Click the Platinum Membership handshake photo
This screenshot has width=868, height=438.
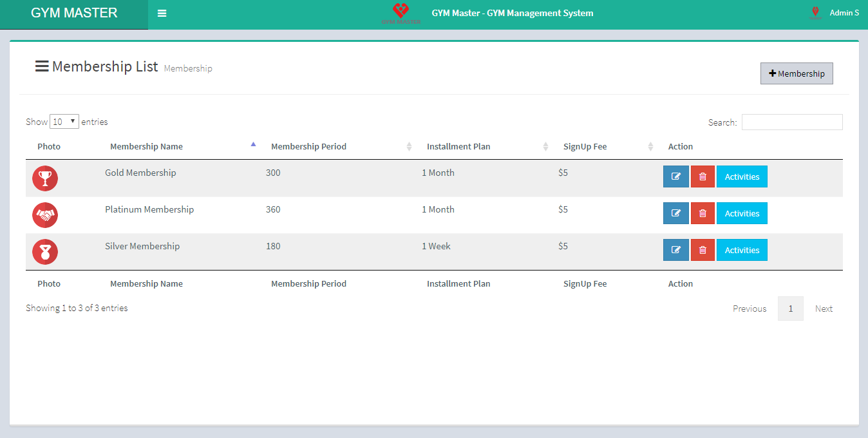tap(45, 215)
